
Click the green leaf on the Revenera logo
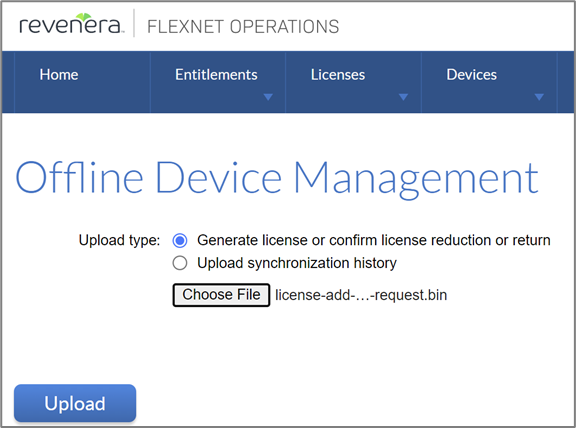[84, 17]
